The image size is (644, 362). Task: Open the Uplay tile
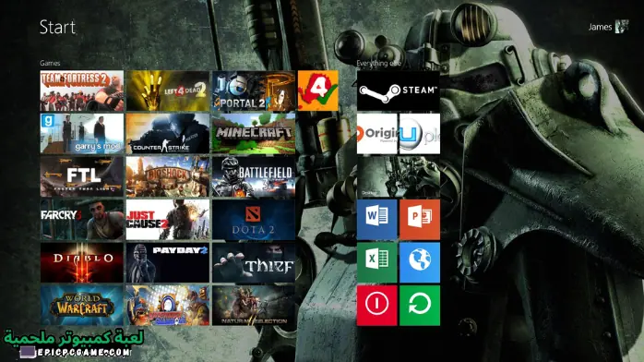[x=420, y=134]
